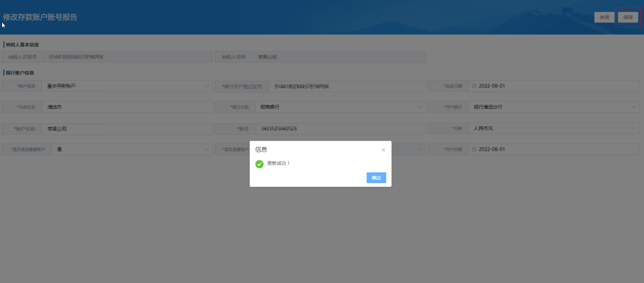Open the 开户银行 dropdown showing 招行清远分行
Screen dimensions: 644x283
pyautogui.click(x=633, y=107)
